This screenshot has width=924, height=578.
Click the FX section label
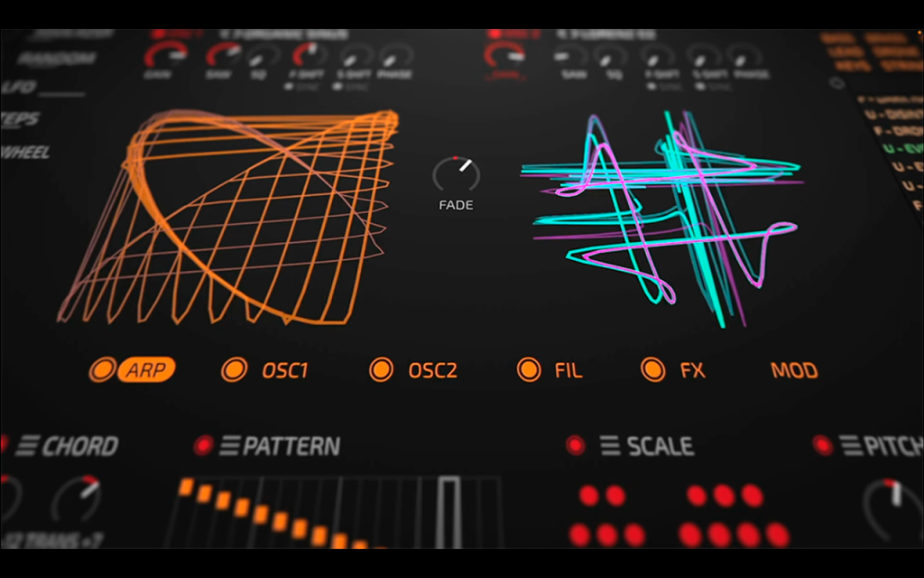(x=692, y=370)
